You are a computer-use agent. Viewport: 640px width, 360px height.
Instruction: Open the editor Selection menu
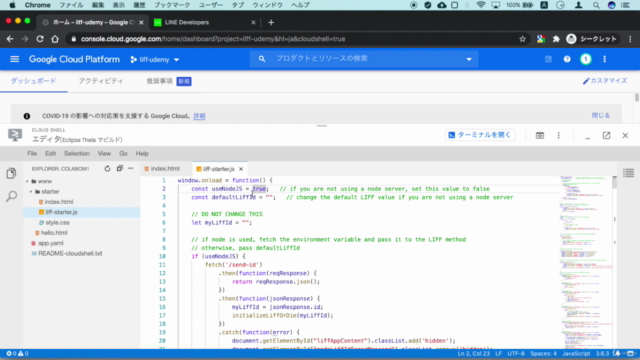click(77, 154)
